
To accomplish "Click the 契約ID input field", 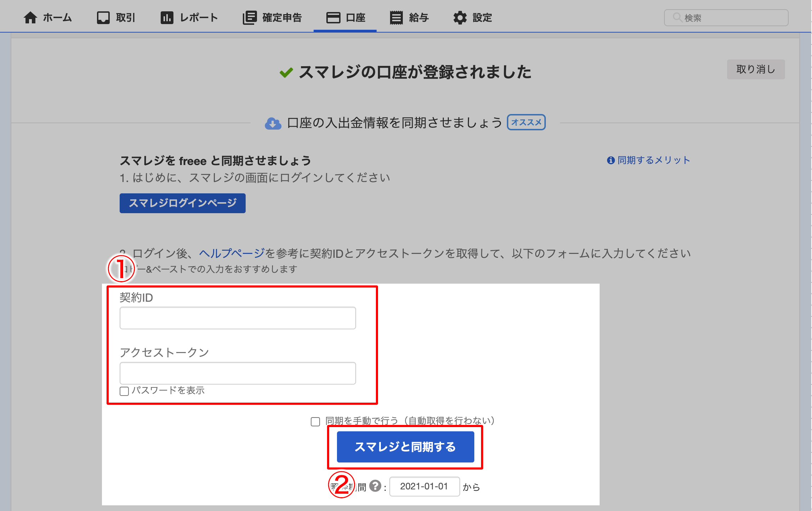I will pos(238,318).
